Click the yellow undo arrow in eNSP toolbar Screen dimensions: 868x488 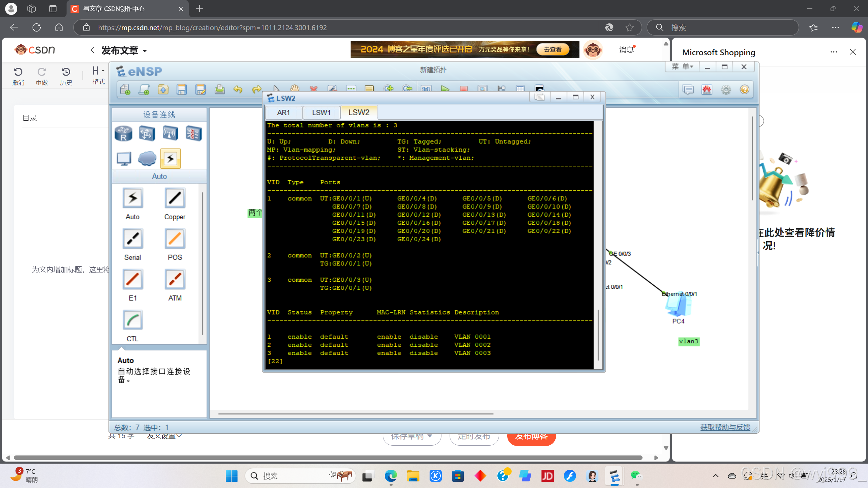pyautogui.click(x=238, y=89)
